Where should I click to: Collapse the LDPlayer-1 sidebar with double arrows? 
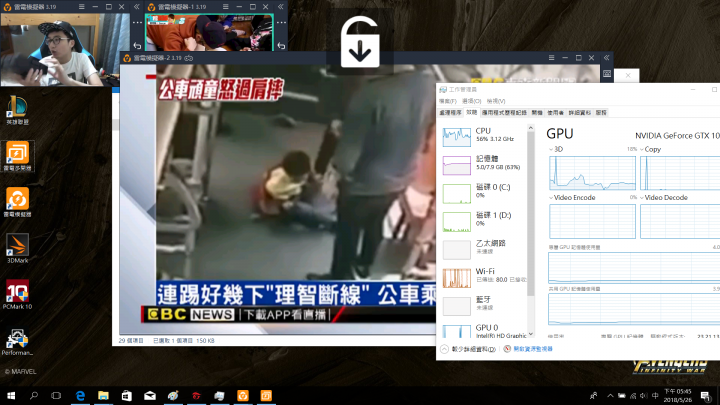[281, 7]
